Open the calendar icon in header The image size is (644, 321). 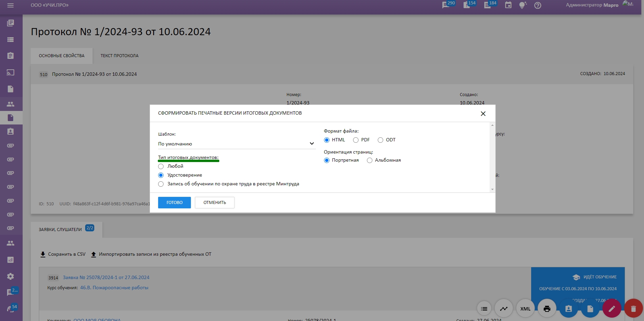(508, 5)
